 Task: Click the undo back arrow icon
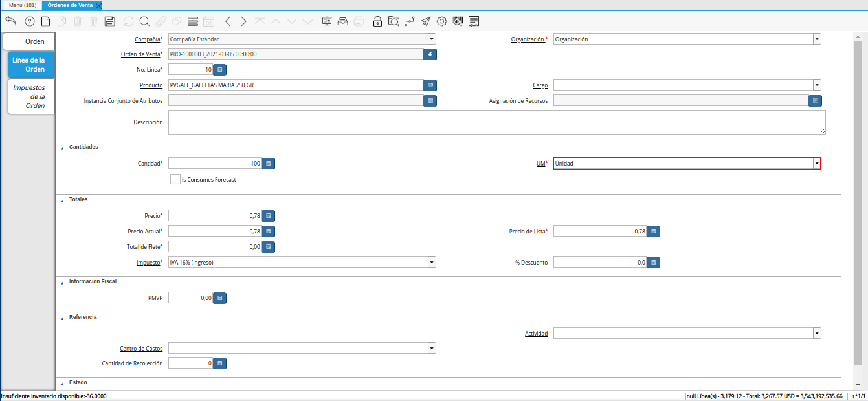click(10, 21)
